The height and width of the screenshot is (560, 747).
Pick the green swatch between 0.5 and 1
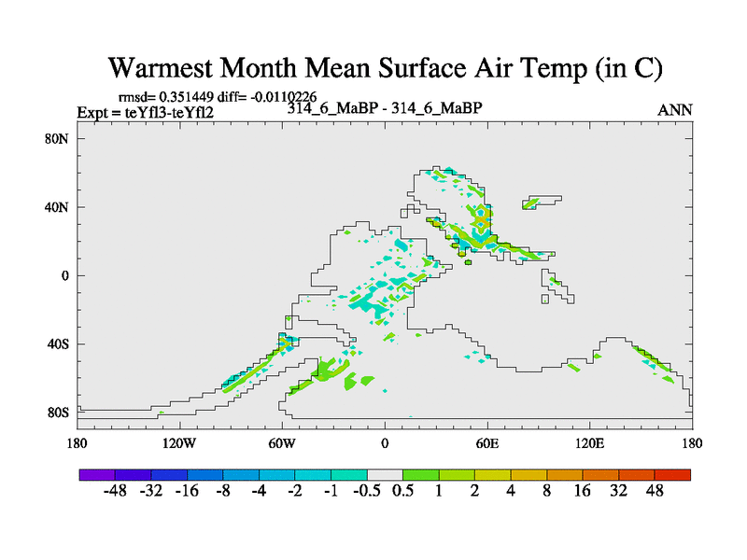click(421, 475)
